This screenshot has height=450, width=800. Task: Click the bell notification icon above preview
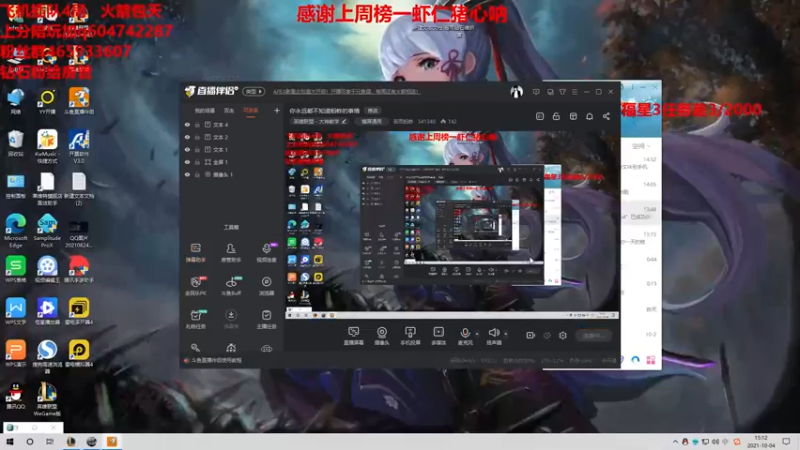point(589,116)
